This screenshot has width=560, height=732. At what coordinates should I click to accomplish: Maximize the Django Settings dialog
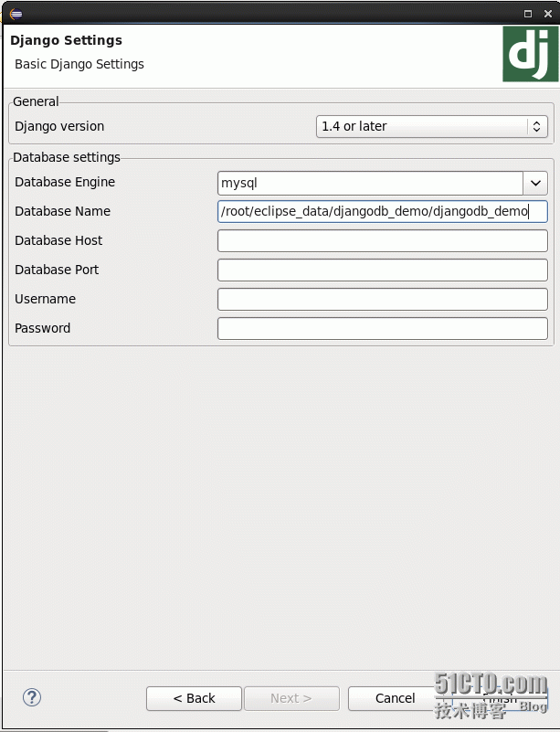point(528,14)
